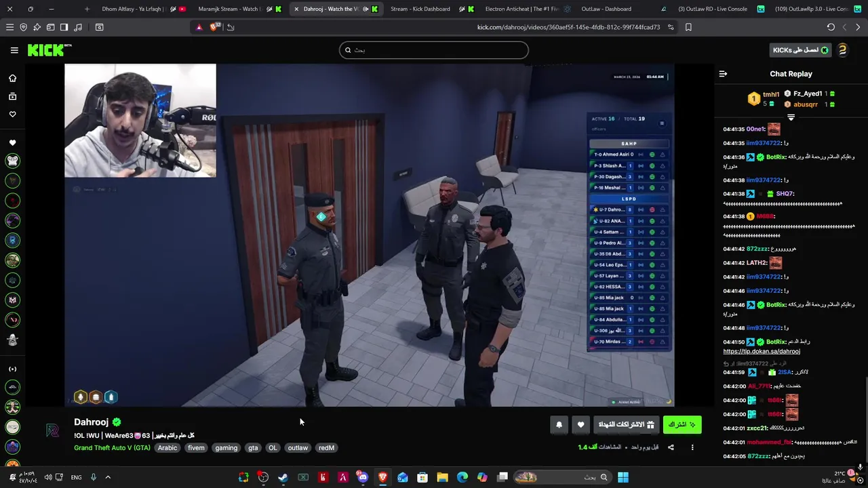868x488 pixels.
Task: Open Steam from taskbar
Action: (283, 477)
